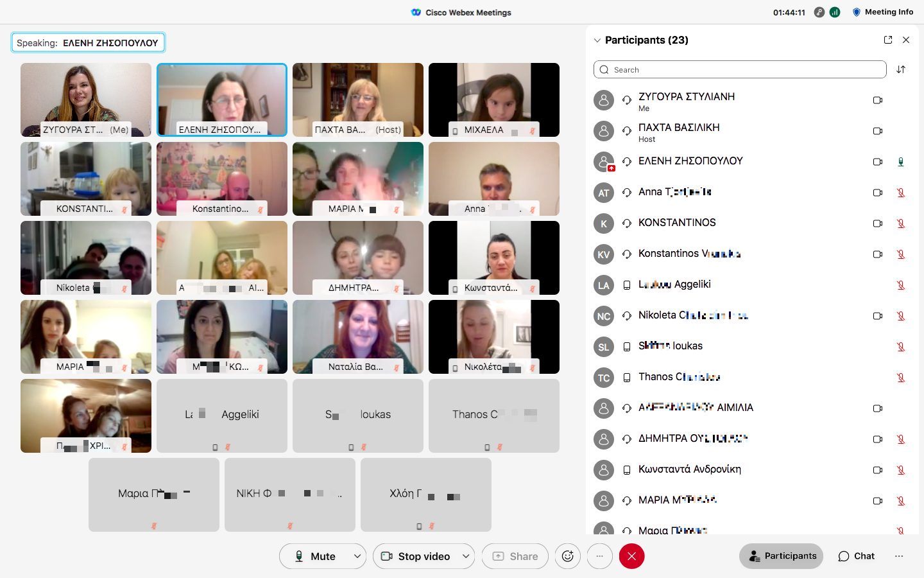
Task: Pop out the Participants panel
Action: 888,40
